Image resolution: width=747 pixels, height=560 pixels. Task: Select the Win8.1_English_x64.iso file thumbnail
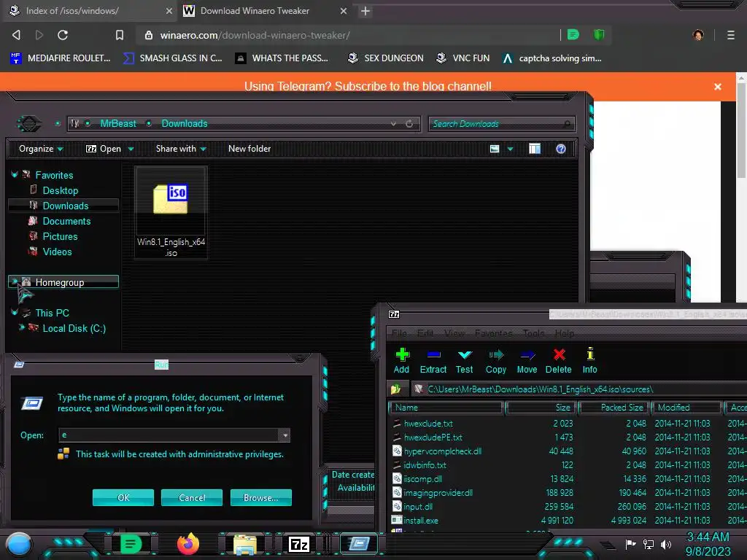[171, 212]
